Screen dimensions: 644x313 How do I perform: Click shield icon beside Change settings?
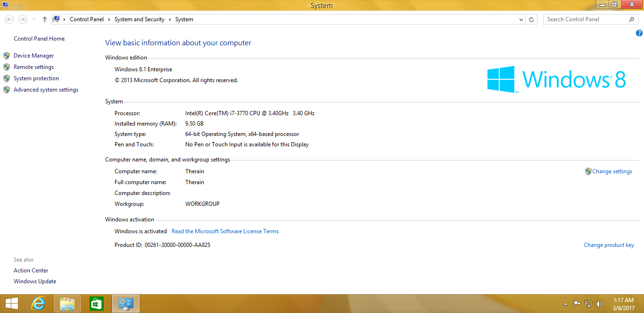(x=588, y=171)
